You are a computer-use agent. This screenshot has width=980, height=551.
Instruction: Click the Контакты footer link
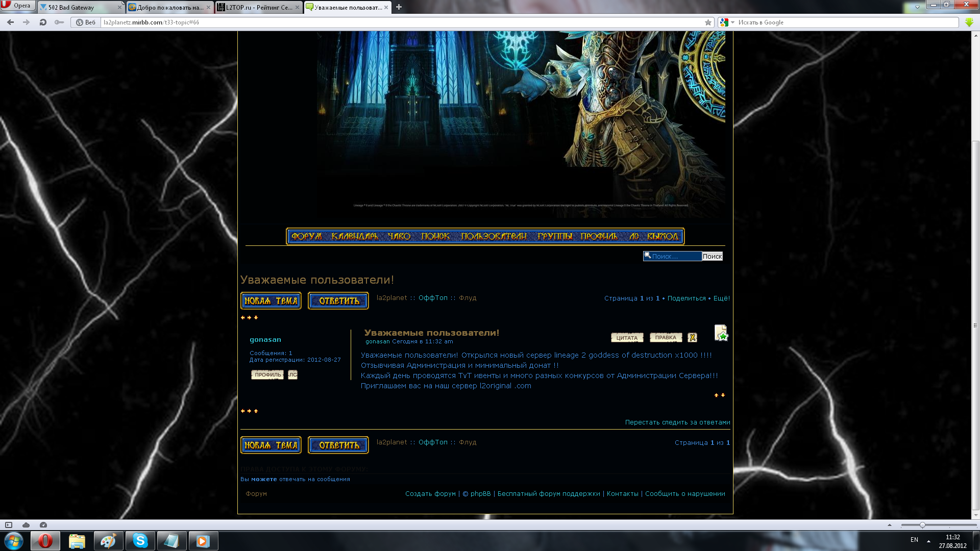(x=622, y=493)
